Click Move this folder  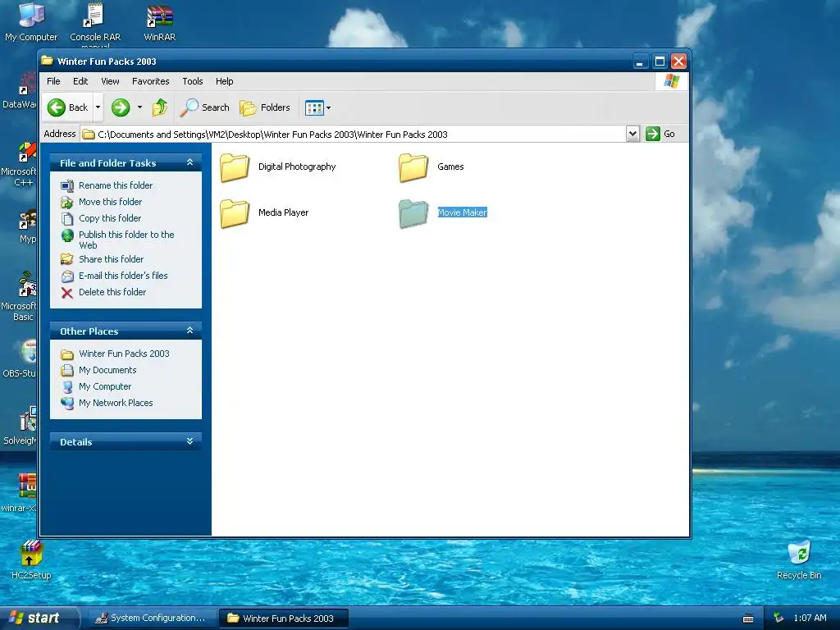[111, 202]
